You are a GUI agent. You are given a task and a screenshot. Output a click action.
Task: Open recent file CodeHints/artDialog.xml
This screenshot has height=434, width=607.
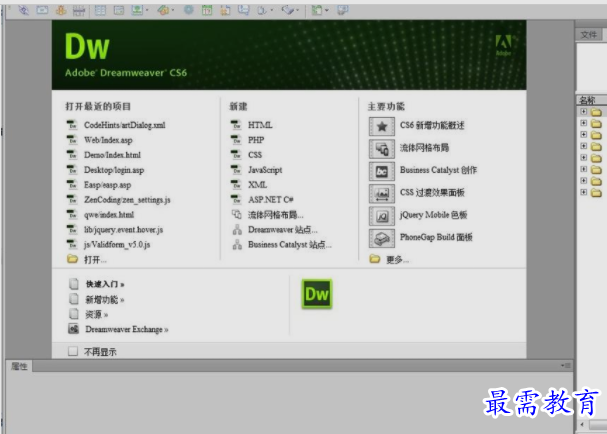125,125
